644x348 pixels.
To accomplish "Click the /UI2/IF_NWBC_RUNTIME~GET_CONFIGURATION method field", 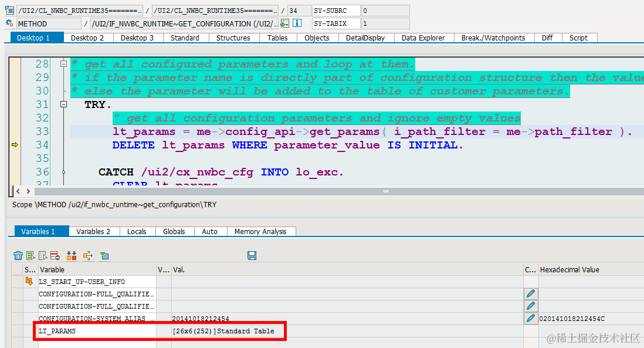I will pyautogui.click(x=184, y=23).
